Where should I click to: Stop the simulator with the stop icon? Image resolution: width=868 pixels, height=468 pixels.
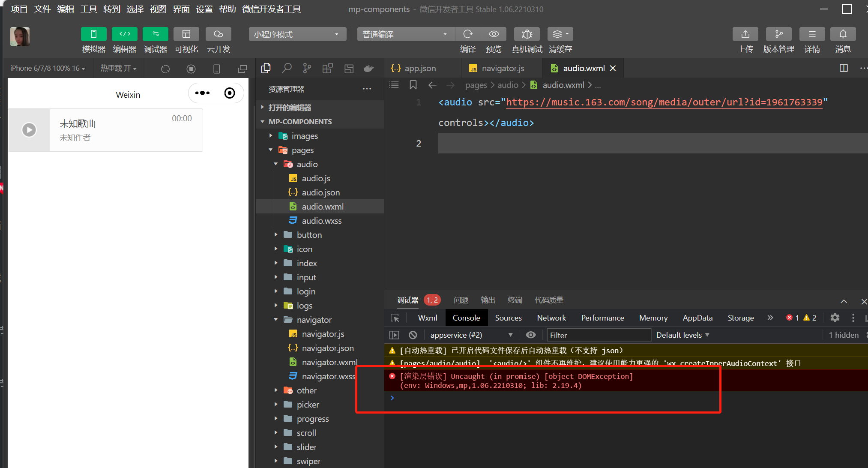[191, 69]
